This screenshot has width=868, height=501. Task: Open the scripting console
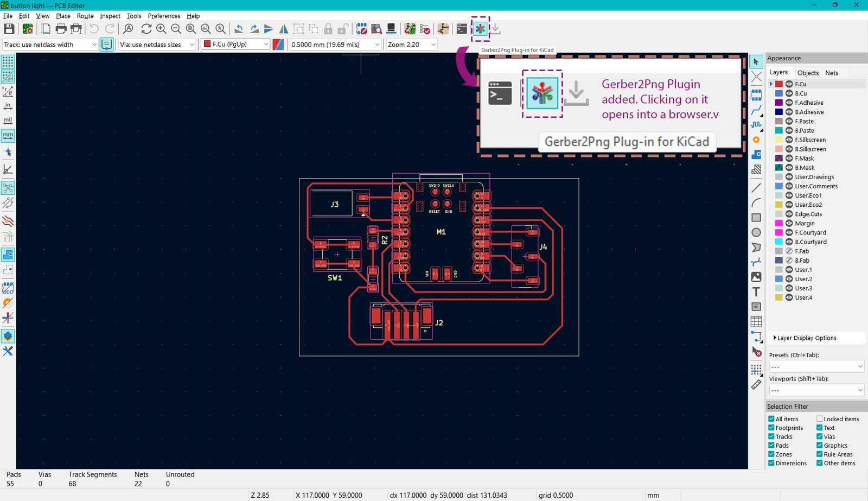point(462,29)
